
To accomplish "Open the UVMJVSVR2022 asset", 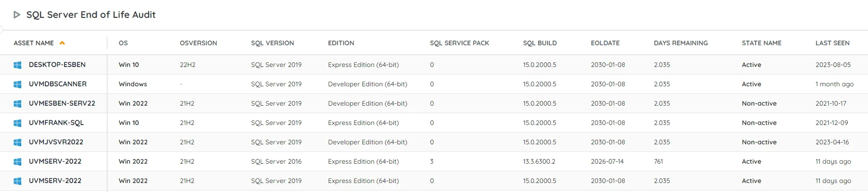I will point(56,142).
